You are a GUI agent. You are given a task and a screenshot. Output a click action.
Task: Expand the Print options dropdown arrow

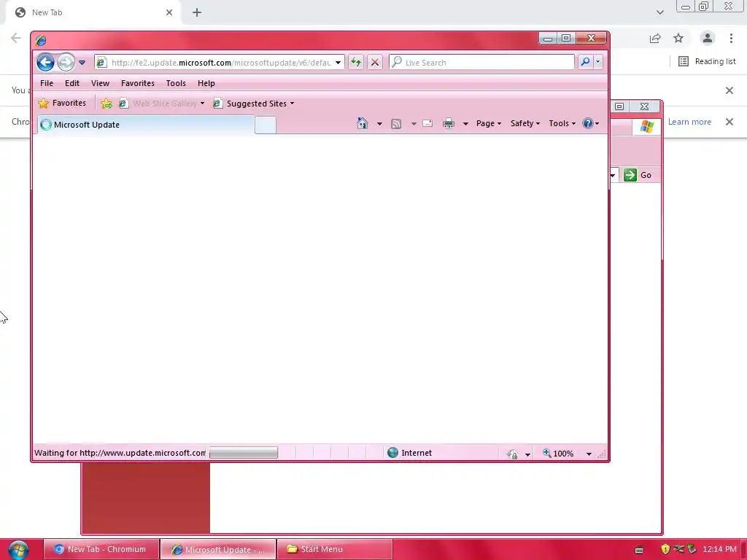[465, 124]
